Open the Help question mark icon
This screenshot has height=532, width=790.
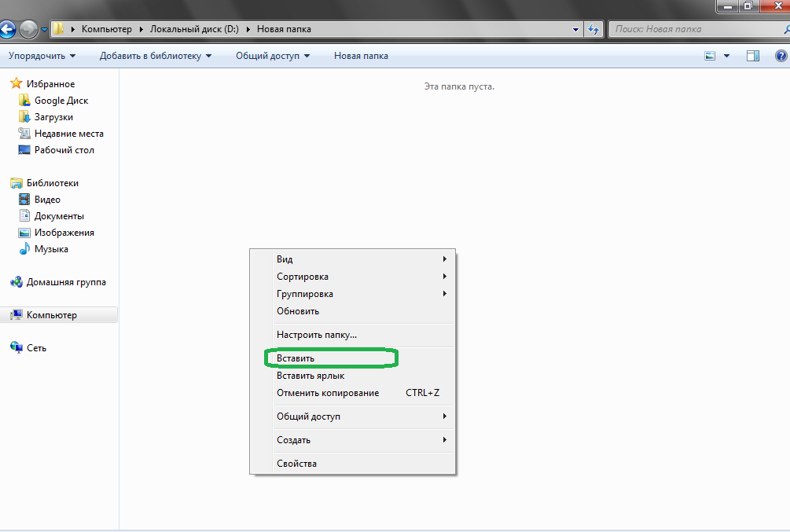coord(781,56)
